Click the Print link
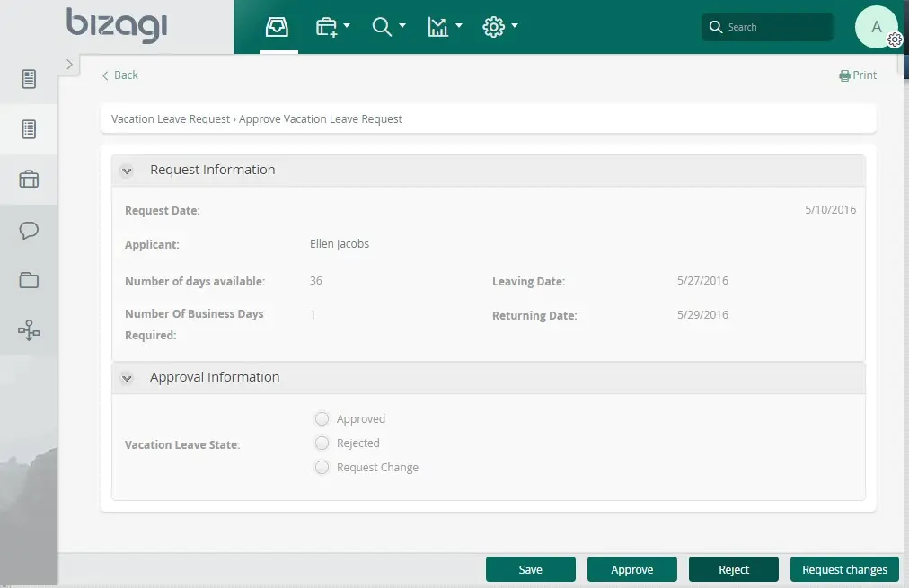This screenshot has height=588, width=909. (x=858, y=75)
